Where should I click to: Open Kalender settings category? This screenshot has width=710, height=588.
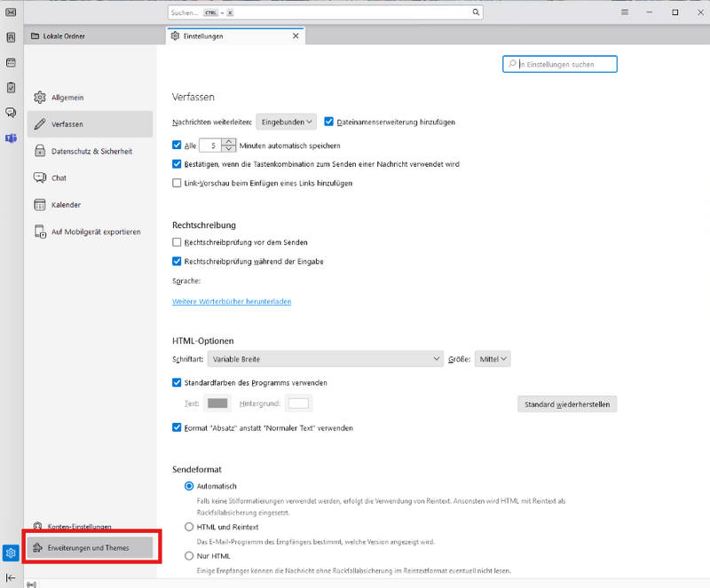90,205
